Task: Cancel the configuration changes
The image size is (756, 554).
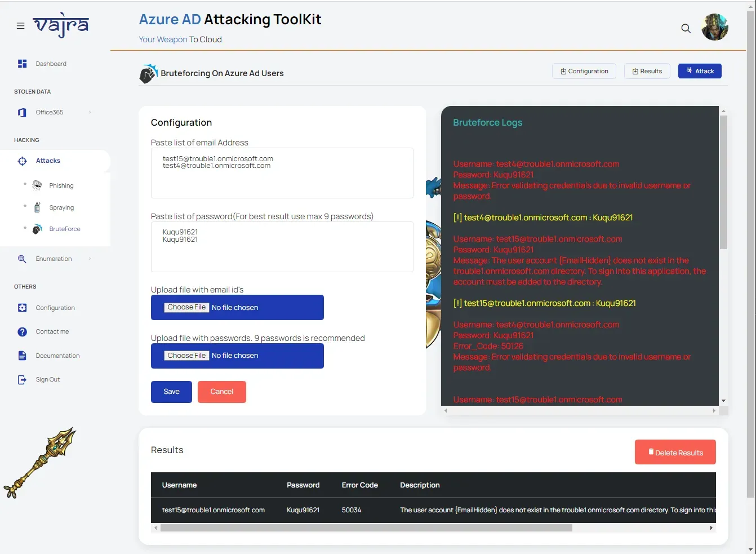Action: click(x=222, y=392)
